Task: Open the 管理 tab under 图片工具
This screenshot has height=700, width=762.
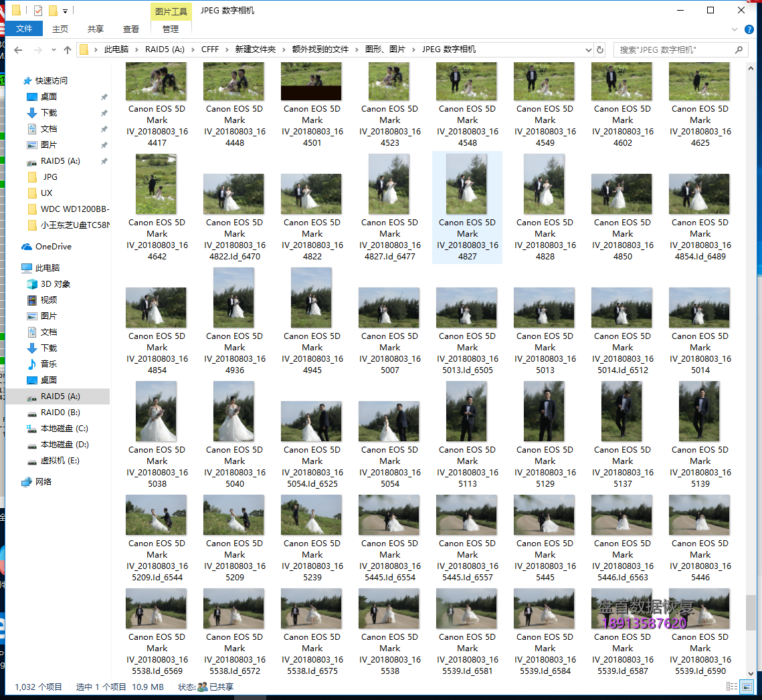Action: point(171,28)
